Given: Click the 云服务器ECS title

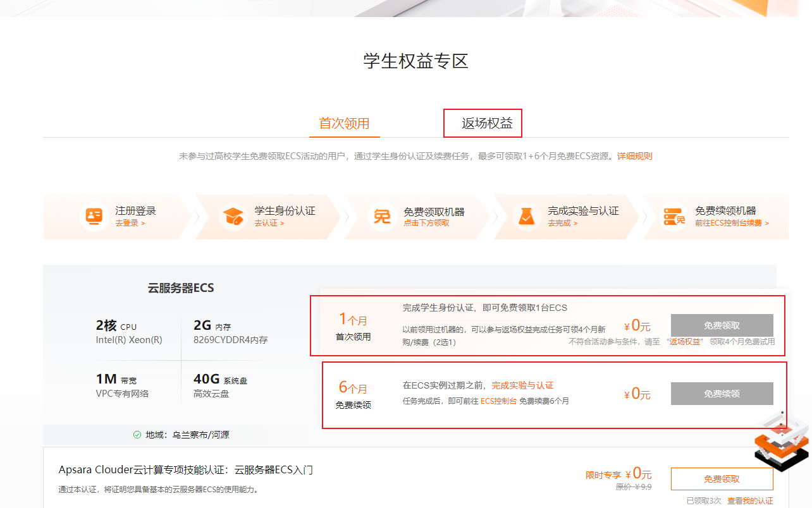Looking at the screenshot, I should pyautogui.click(x=181, y=288).
